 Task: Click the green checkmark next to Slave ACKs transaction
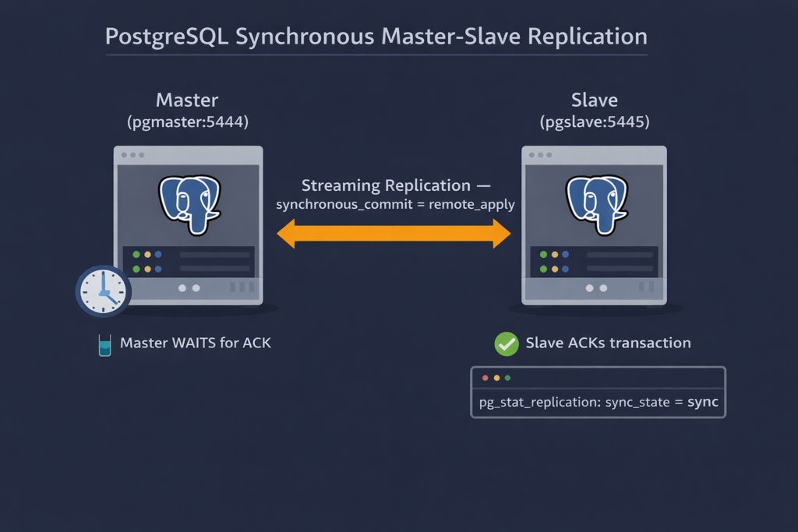[x=507, y=344]
